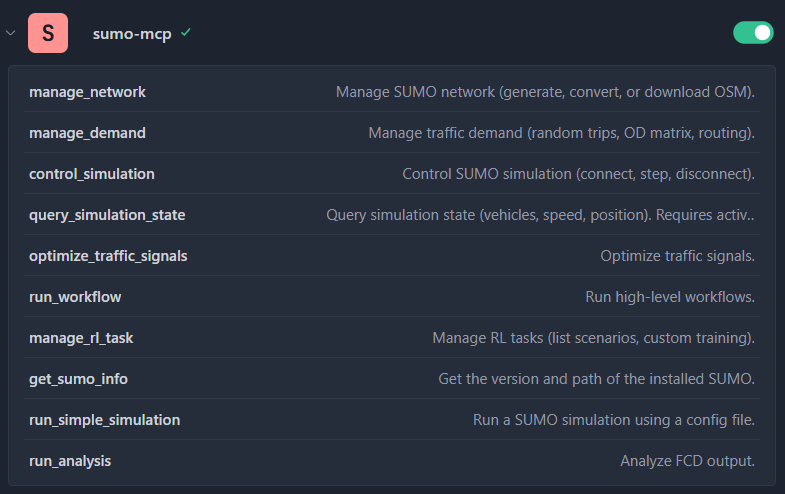Open the control_simulation tool entry
The height and width of the screenshot is (494, 785).
[92, 174]
